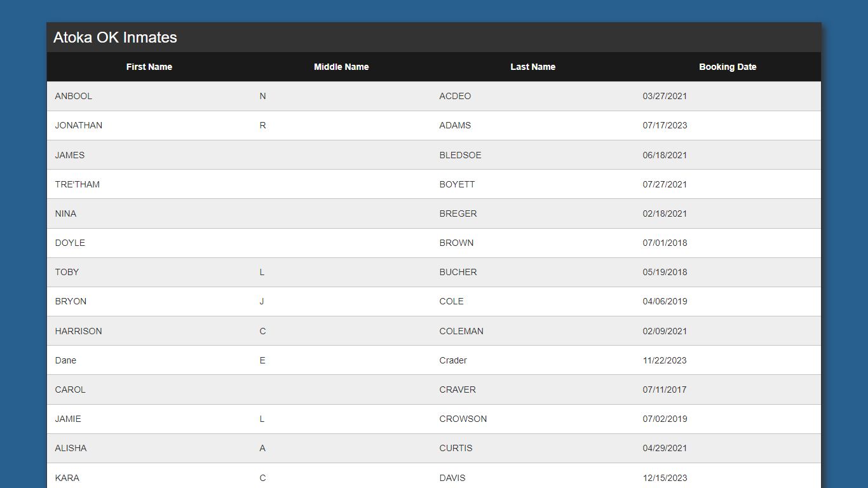
Task: Click booking date 11/22/2023
Action: tap(665, 360)
